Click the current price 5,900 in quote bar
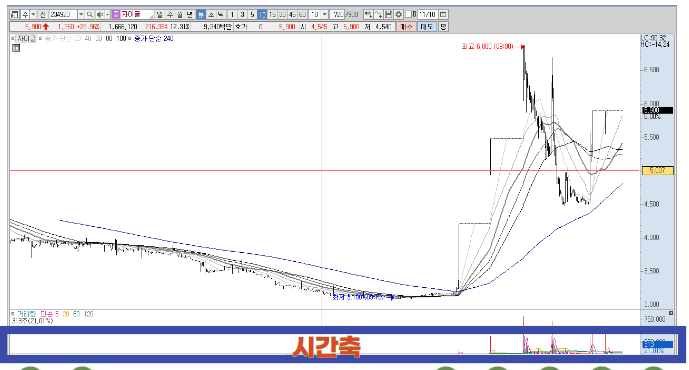 click(x=33, y=27)
